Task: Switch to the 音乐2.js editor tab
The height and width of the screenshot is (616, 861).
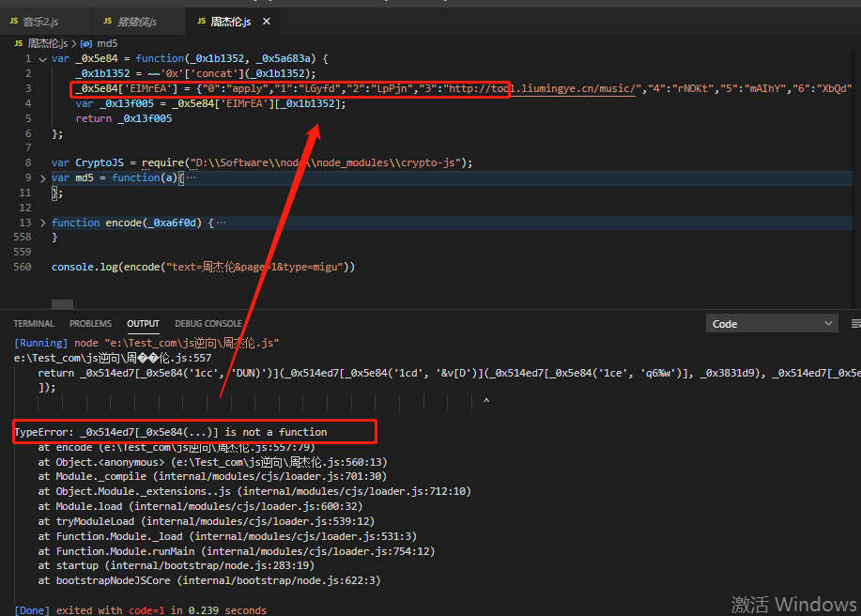Action: tap(40, 22)
